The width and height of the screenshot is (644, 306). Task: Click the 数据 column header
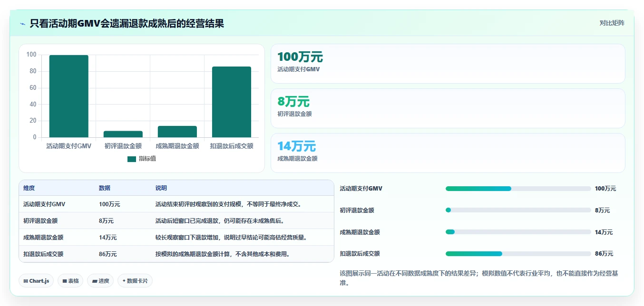105,188
